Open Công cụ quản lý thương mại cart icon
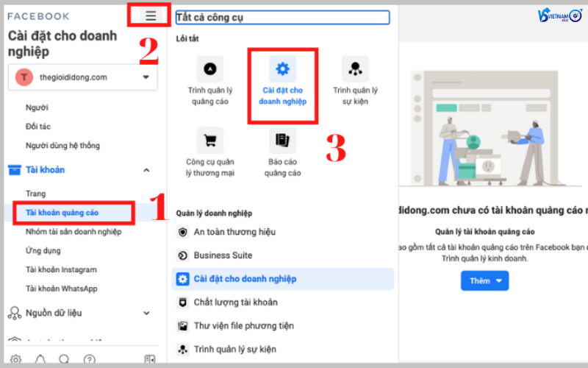This screenshot has width=588, height=368. [x=209, y=140]
